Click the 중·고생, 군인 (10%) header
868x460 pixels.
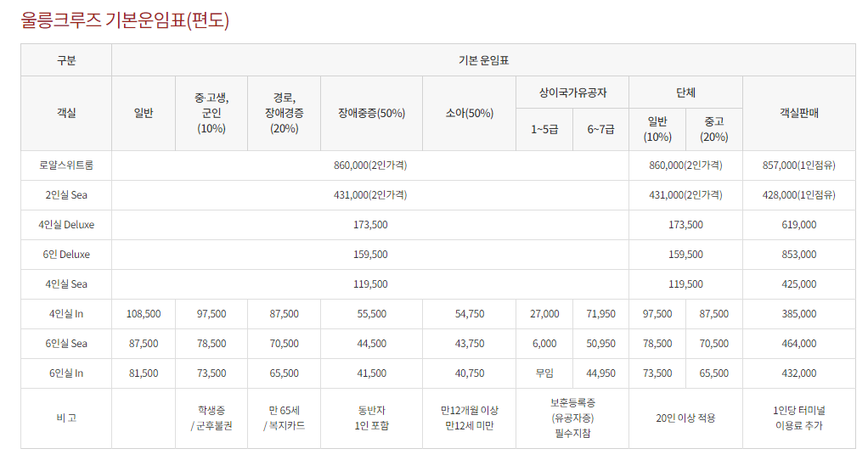pyautogui.click(x=211, y=113)
